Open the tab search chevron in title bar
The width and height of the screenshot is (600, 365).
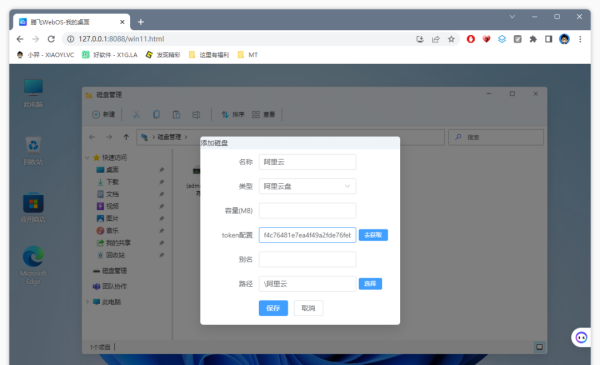pyautogui.click(x=512, y=16)
